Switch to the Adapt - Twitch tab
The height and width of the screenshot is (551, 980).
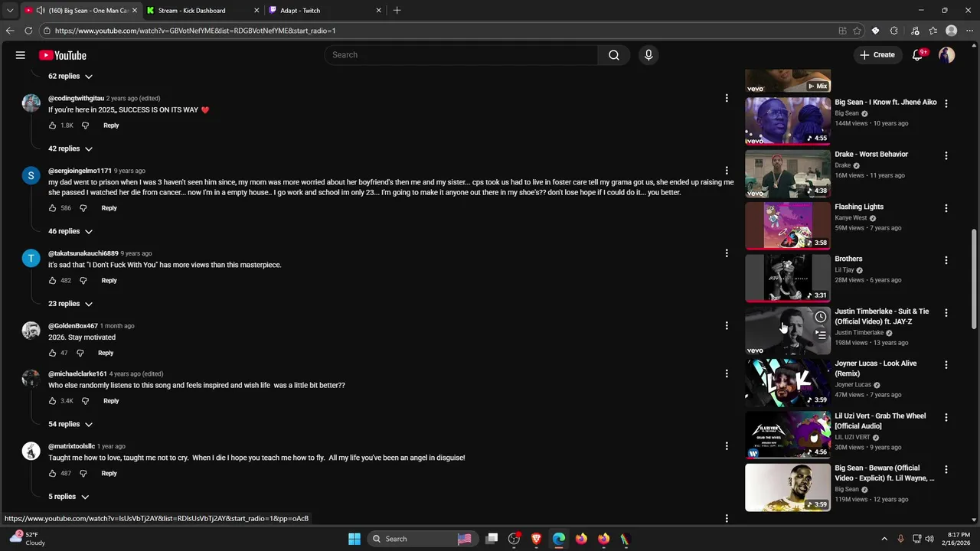325,11
